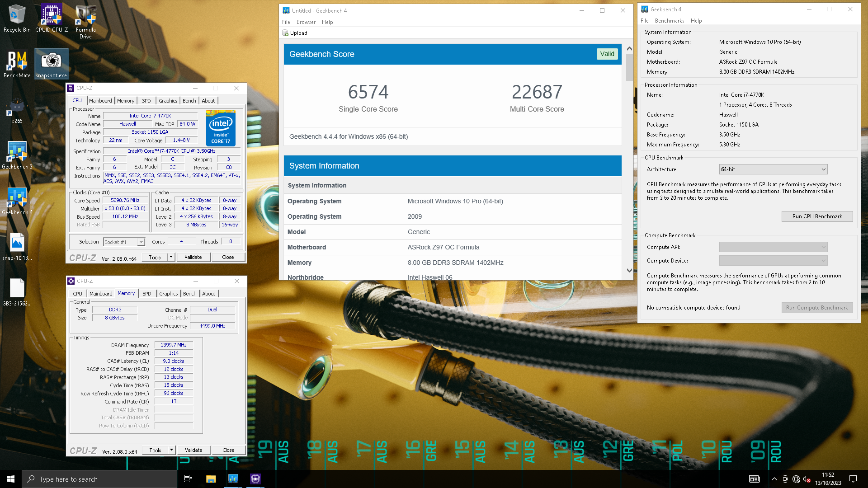Click Validate in upper CPU-Z window

click(x=193, y=257)
